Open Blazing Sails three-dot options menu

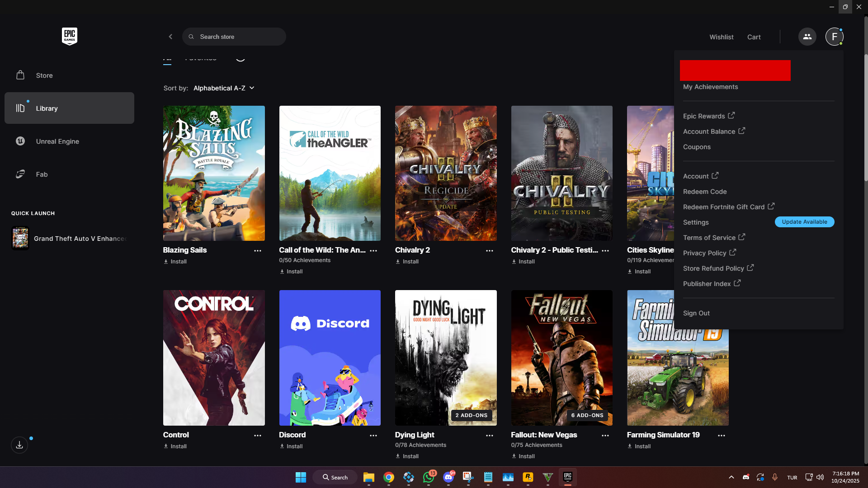[258, 251]
